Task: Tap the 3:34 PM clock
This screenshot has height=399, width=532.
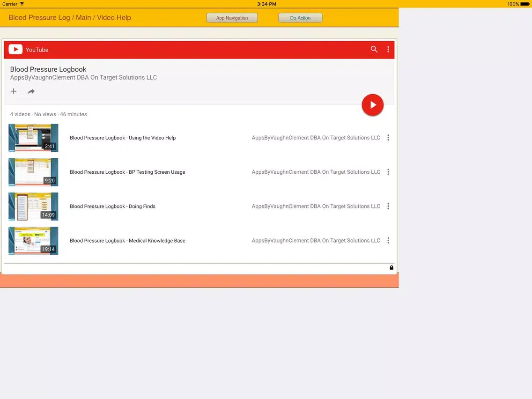Action: tap(266, 4)
